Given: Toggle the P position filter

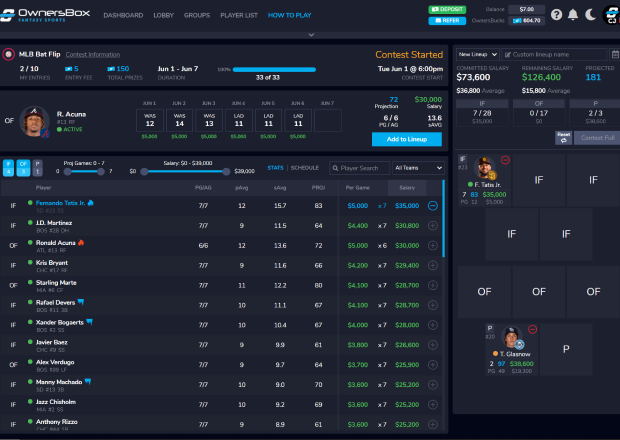Looking at the screenshot, I should point(37,168).
